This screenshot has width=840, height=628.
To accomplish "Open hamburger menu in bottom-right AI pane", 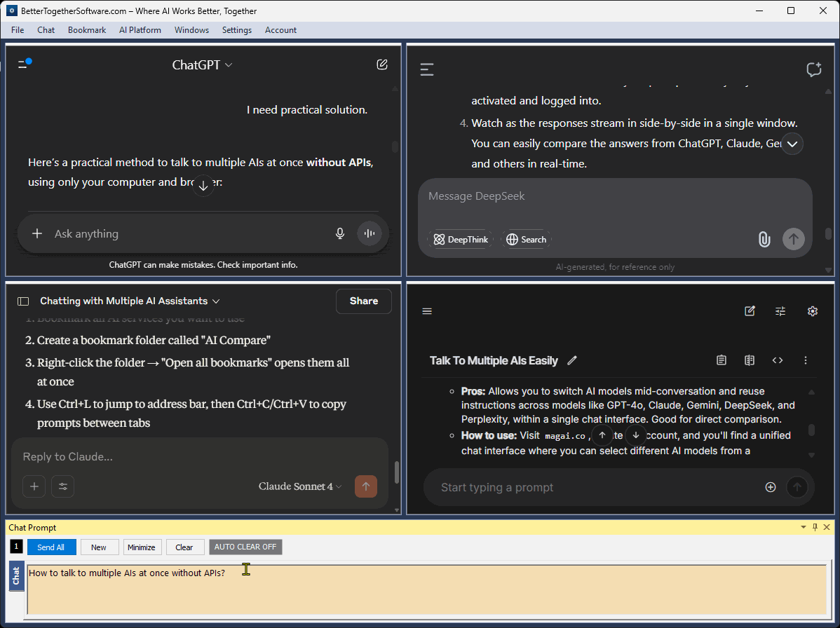I will [427, 311].
